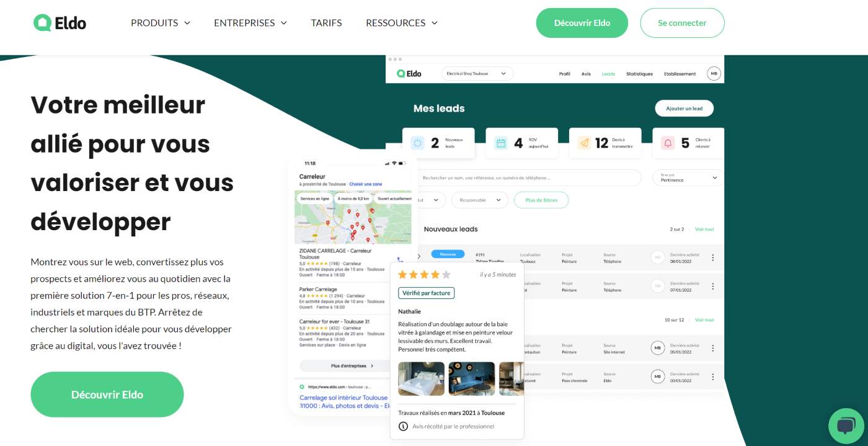
Task: Open the Responsable filter dropdown
Action: 480,200
